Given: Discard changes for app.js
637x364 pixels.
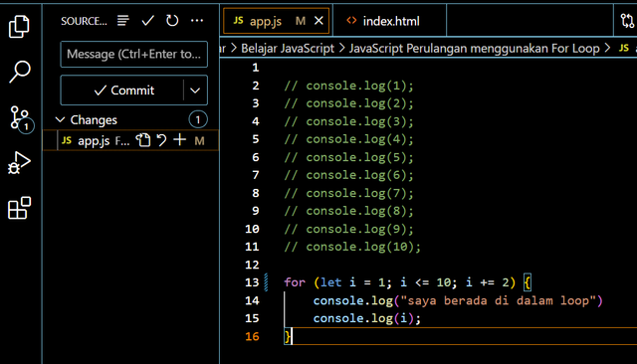Looking at the screenshot, I should [161, 140].
